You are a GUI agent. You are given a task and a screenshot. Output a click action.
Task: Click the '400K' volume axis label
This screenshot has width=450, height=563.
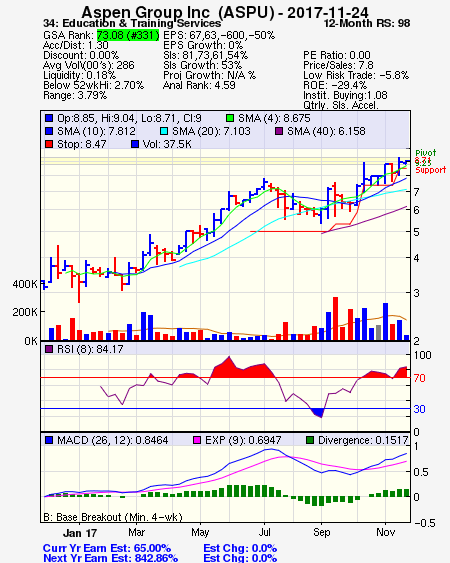(x=25, y=284)
